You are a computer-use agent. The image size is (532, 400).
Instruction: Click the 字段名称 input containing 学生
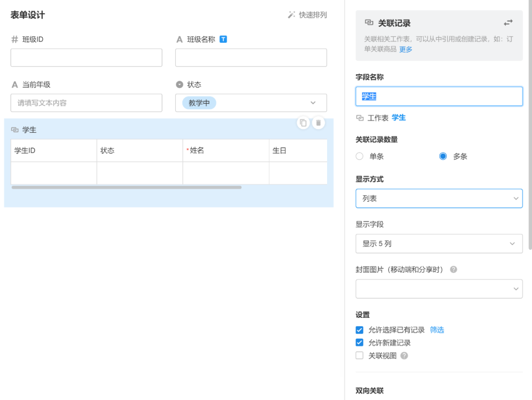pos(439,96)
